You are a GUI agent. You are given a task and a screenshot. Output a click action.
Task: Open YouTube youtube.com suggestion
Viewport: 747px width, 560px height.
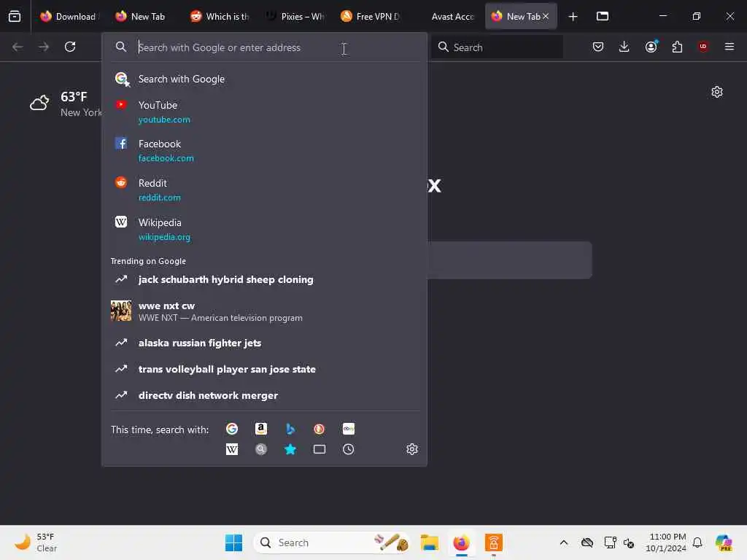click(264, 112)
